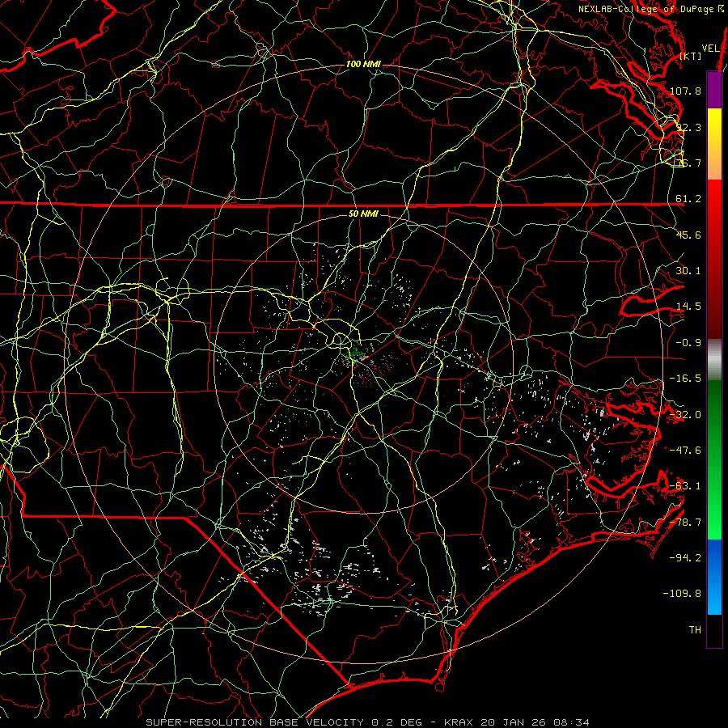Pick the black TH segment of color bar
Image resolution: width=728 pixels, height=728 pixels.
click(x=714, y=630)
